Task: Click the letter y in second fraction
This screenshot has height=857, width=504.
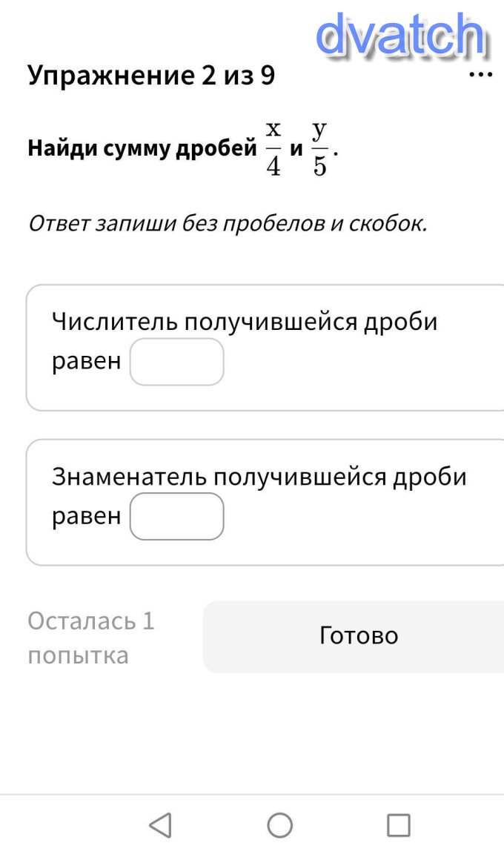Action: 319,130
